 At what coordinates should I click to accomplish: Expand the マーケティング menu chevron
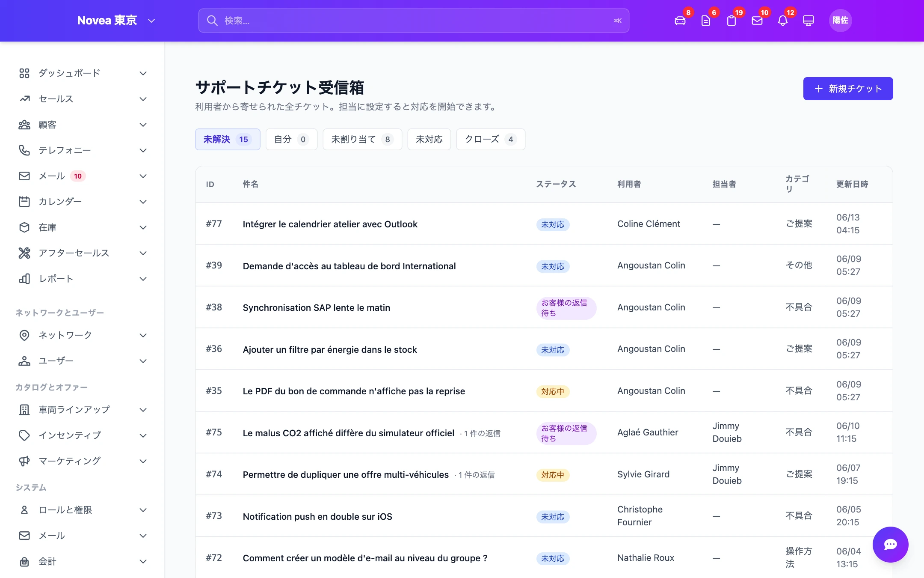tap(143, 461)
